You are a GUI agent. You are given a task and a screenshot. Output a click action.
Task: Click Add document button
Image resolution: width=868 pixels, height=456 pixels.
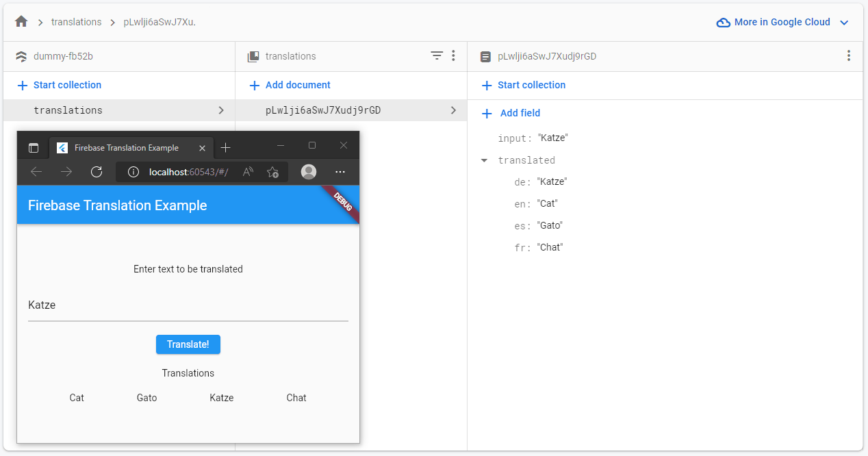(290, 85)
